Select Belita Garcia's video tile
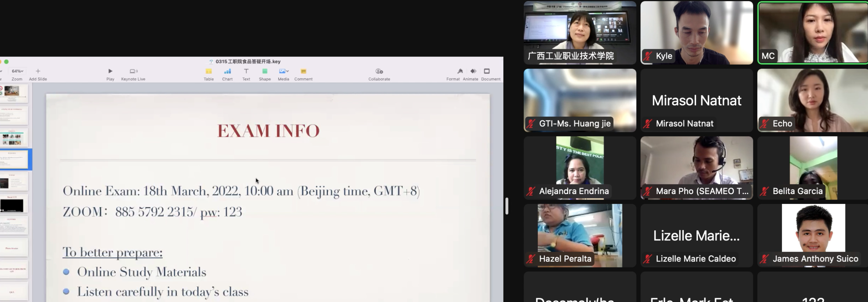The width and height of the screenshot is (868, 302). pyautogui.click(x=813, y=168)
